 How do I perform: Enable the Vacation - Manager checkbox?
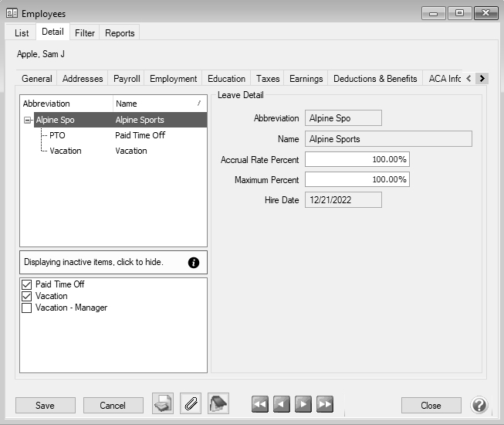[x=27, y=308]
